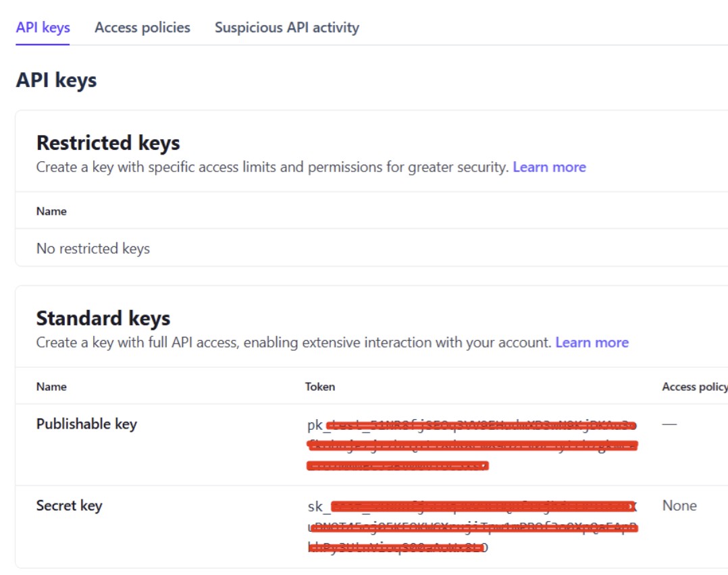The width and height of the screenshot is (728, 575).
Task: Open the Suspicious API activity tab
Action: click(286, 28)
